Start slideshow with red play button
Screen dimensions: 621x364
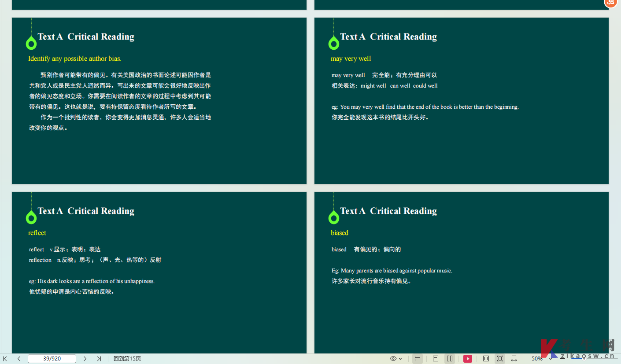(467, 359)
